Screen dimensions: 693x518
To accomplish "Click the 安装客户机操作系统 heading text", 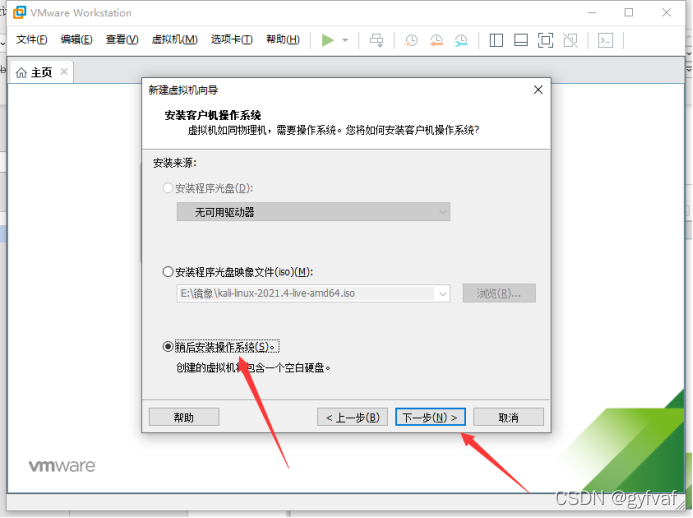I will coord(213,115).
